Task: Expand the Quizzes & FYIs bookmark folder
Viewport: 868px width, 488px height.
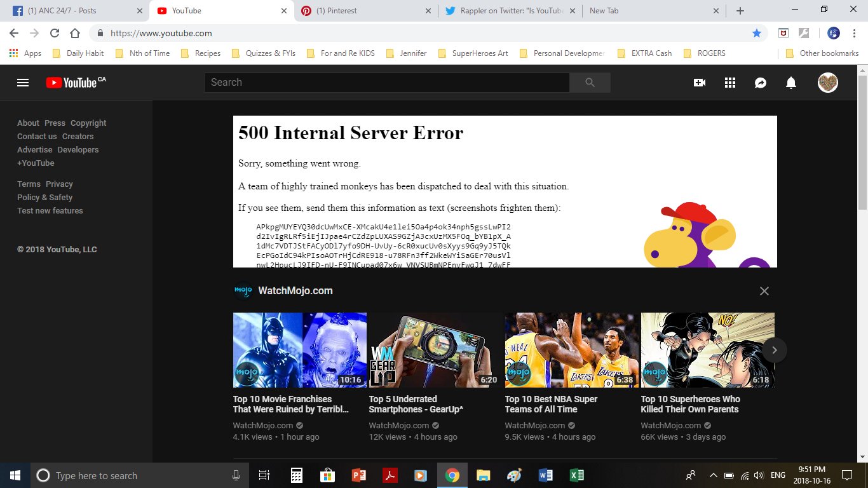Action: coord(264,53)
